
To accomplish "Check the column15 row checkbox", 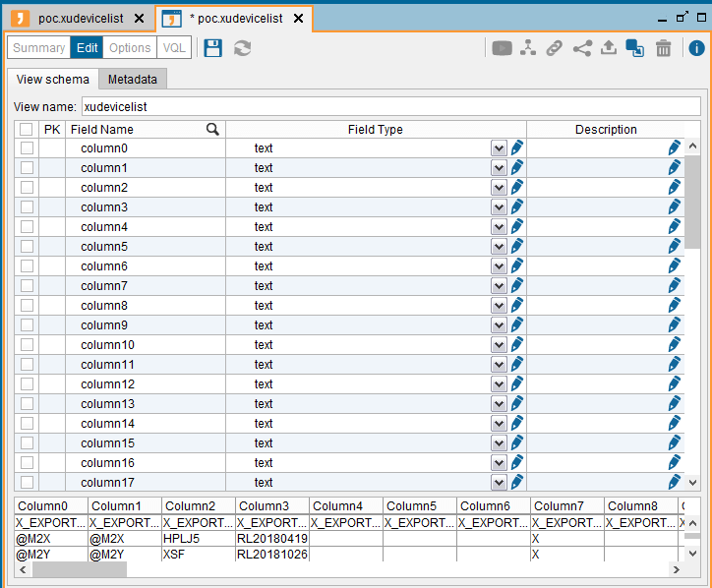I will [x=27, y=443].
